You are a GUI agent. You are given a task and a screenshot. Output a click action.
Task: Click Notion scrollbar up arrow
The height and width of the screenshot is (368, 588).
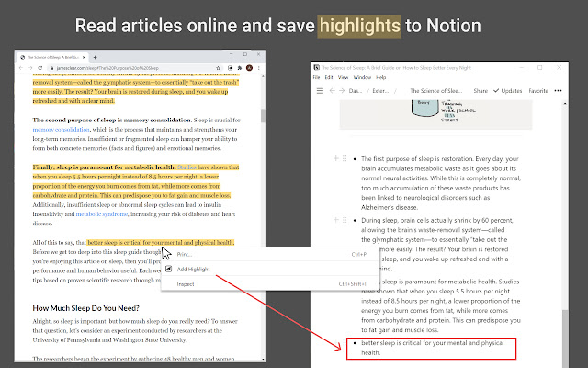tap(565, 103)
